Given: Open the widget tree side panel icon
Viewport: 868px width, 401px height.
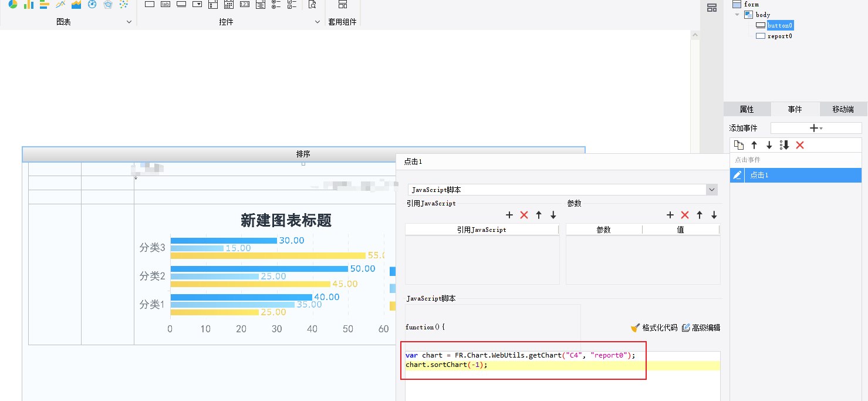Looking at the screenshot, I should pos(712,8).
